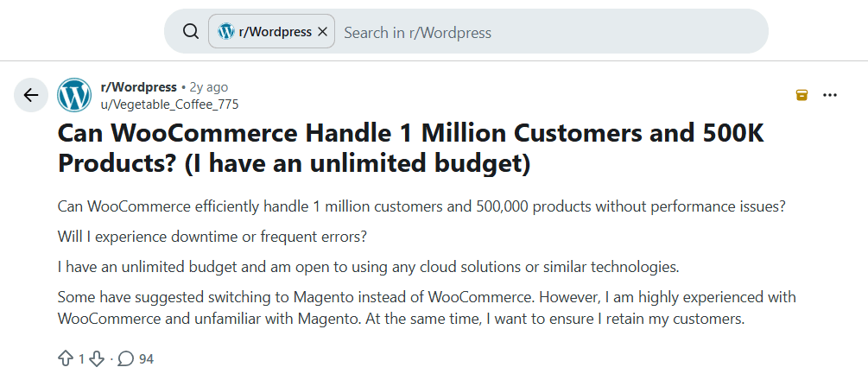This screenshot has height=380, width=868.
Task: Click the comment count 94
Action: pyautogui.click(x=146, y=359)
